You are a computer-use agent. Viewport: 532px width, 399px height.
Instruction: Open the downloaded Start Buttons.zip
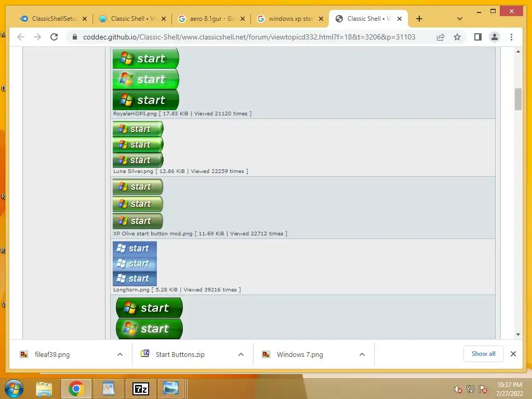[x=180, y=354]
